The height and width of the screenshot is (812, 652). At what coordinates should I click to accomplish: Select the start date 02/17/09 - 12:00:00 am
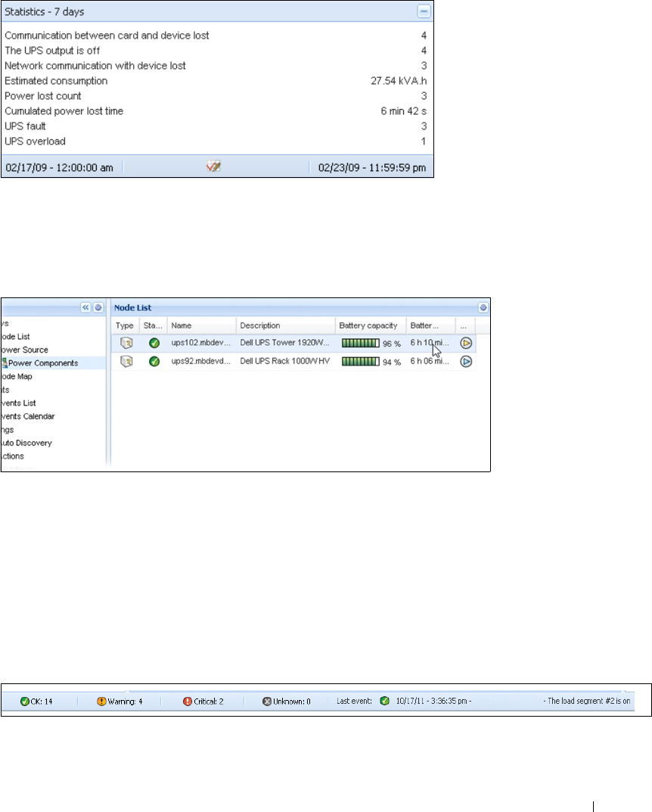[x=59, y=168]
